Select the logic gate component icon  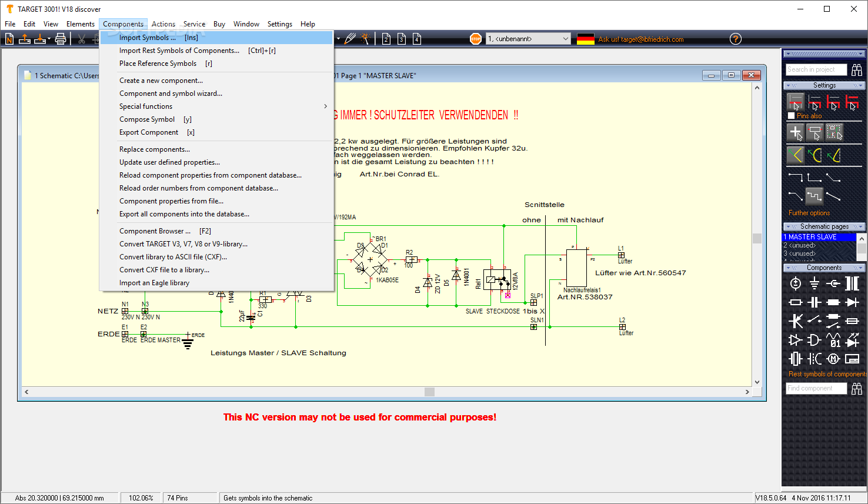click(814, 340)
